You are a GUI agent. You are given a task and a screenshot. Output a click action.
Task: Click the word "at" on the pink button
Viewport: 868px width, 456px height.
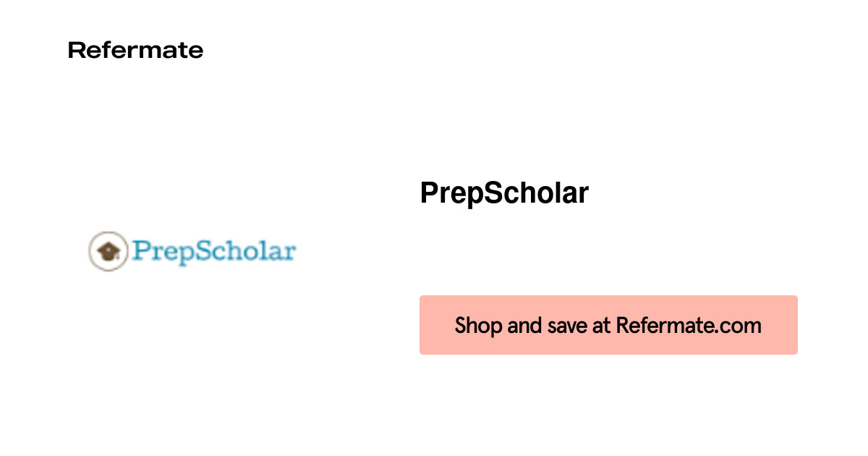601,325
